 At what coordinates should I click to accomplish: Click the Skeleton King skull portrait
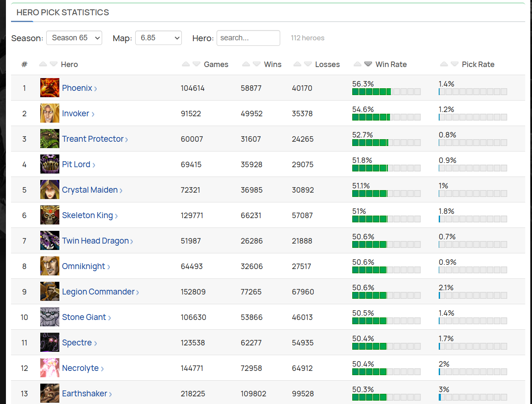click(x=50, y=215)
